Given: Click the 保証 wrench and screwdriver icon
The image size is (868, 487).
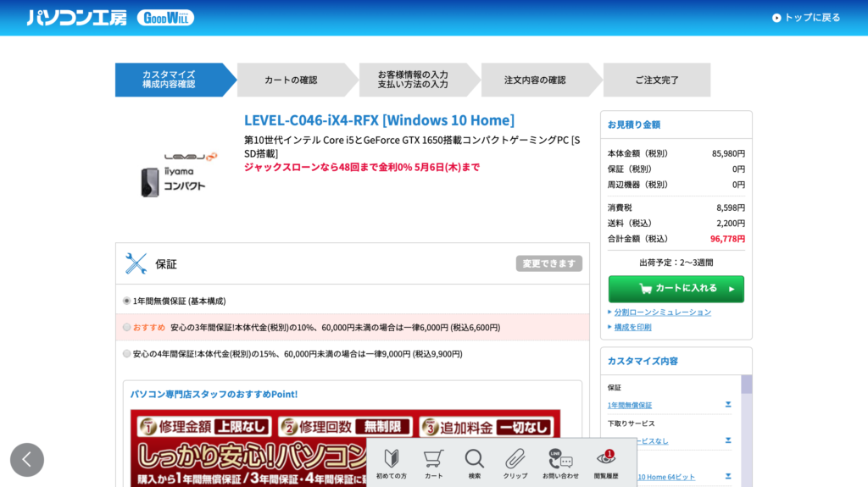Looking at the screenshot, I should coord(136,264).
